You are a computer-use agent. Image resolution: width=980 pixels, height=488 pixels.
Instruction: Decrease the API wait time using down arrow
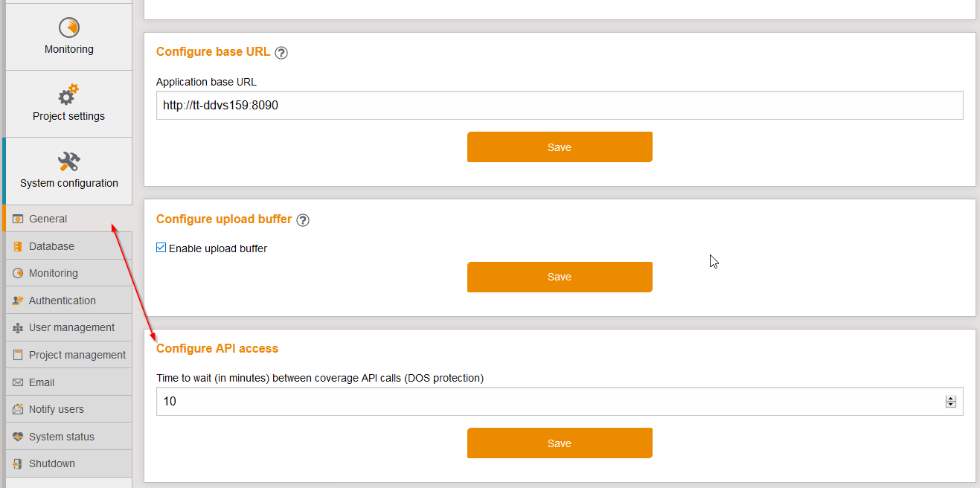pos(950,405)
